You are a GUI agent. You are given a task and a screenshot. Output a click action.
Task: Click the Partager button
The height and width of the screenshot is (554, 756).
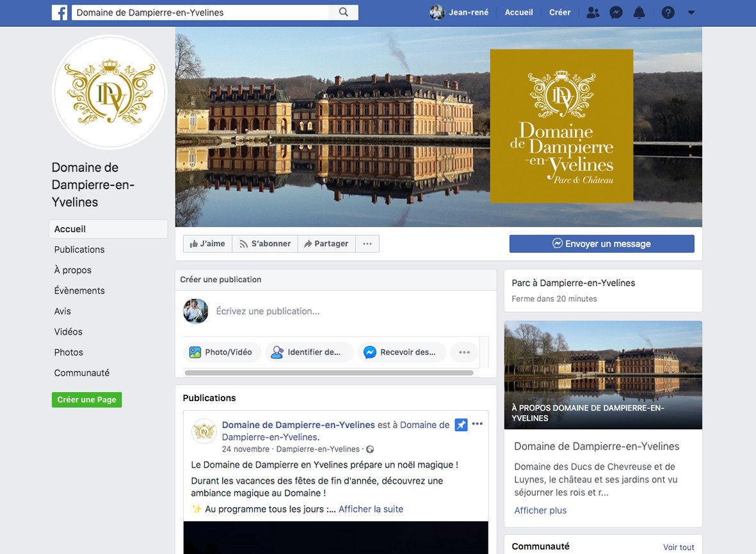point(326,244)
